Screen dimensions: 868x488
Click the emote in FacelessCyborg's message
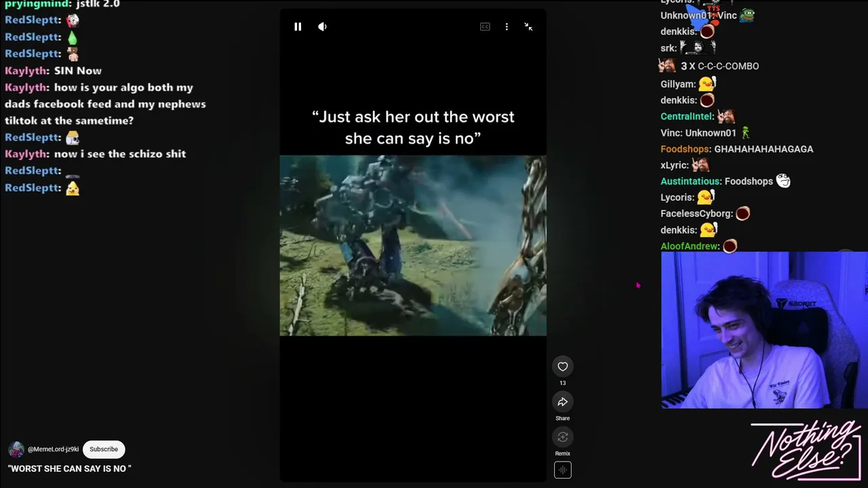[743, 213]
